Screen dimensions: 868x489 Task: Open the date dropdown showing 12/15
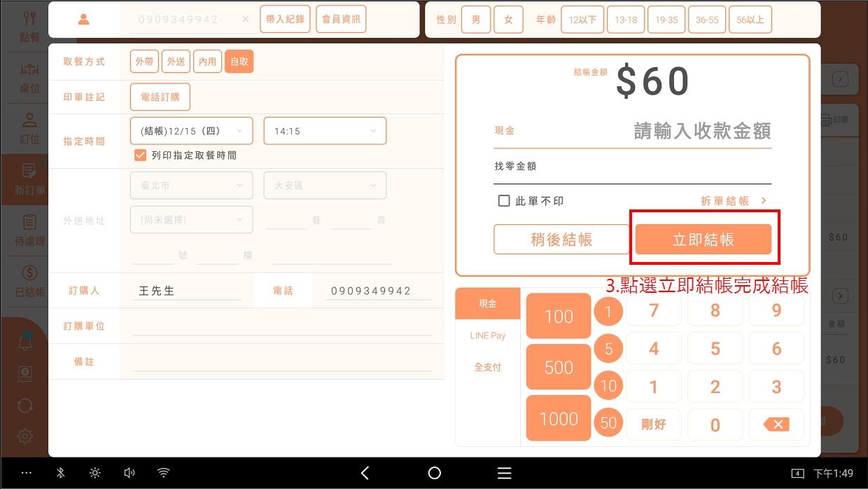click(x=191, y=131)
